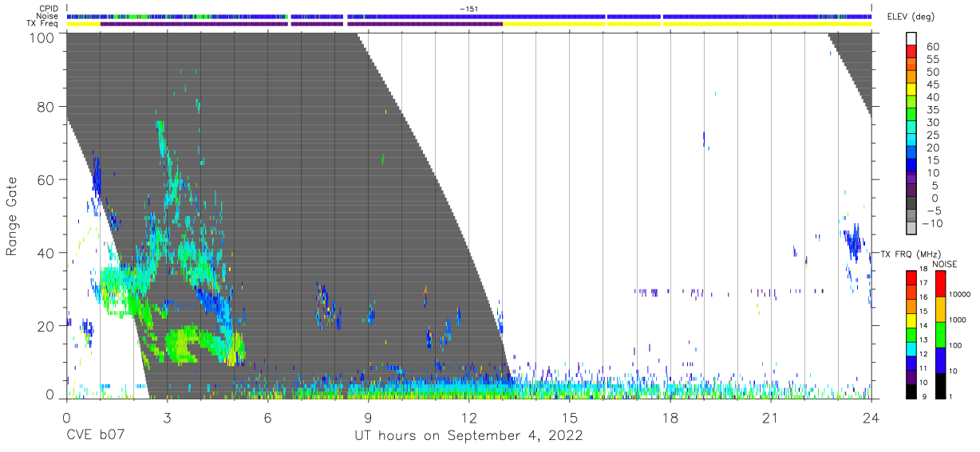Click the 3 label on UT hours axis
The height and width of the screenshot is (452, 980).
[x=167, y=417]
